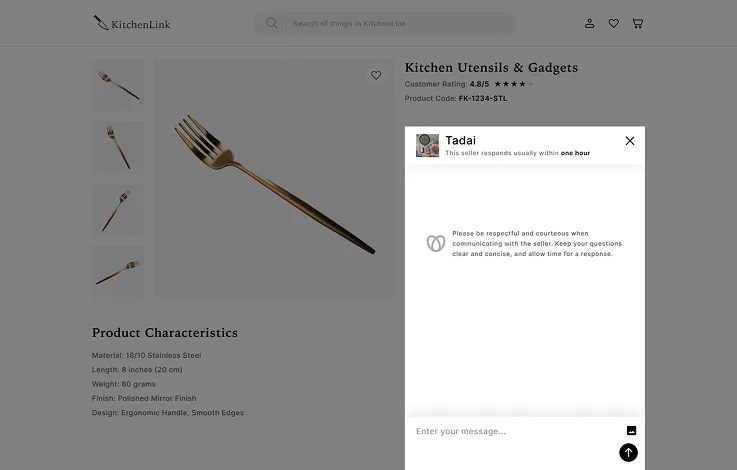Click the Tadai seller name

click(x=460, y=140)
